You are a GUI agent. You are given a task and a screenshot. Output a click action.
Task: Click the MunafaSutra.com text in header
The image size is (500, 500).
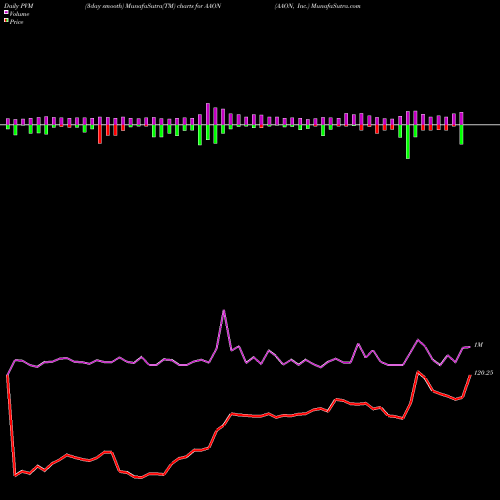click(x=336, y=6)
